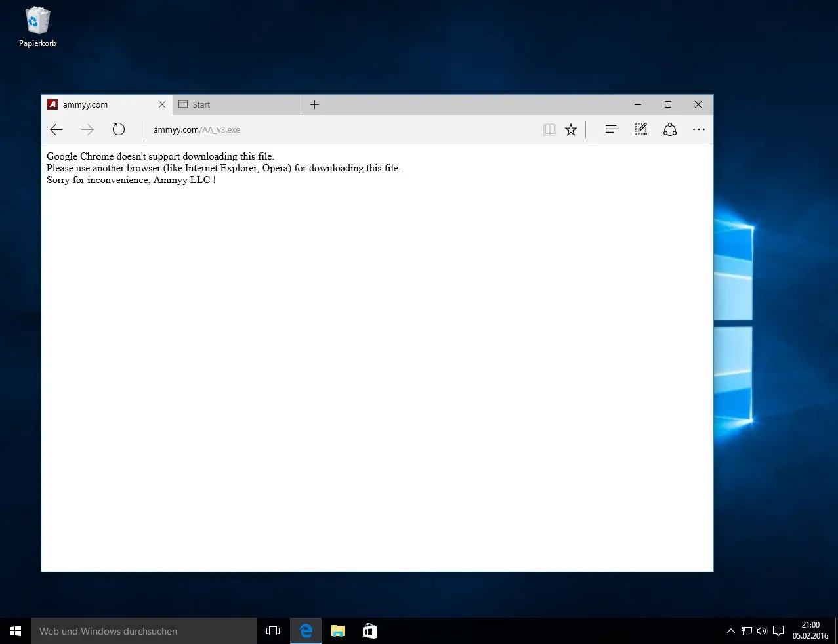The width and height of the screenshot is (838, 644).
Task: Open the Windows Start menu
Action: click(16, 631)
